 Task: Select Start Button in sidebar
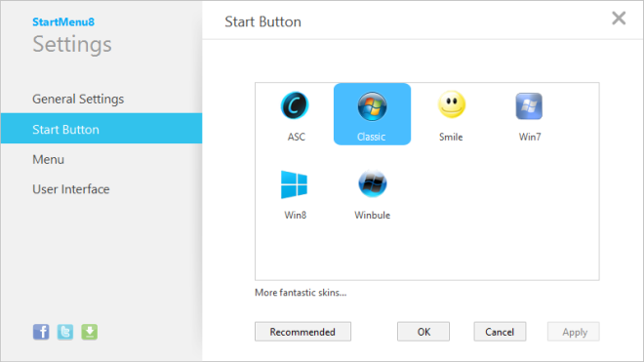pyautogui.click(x=101, y=129)
